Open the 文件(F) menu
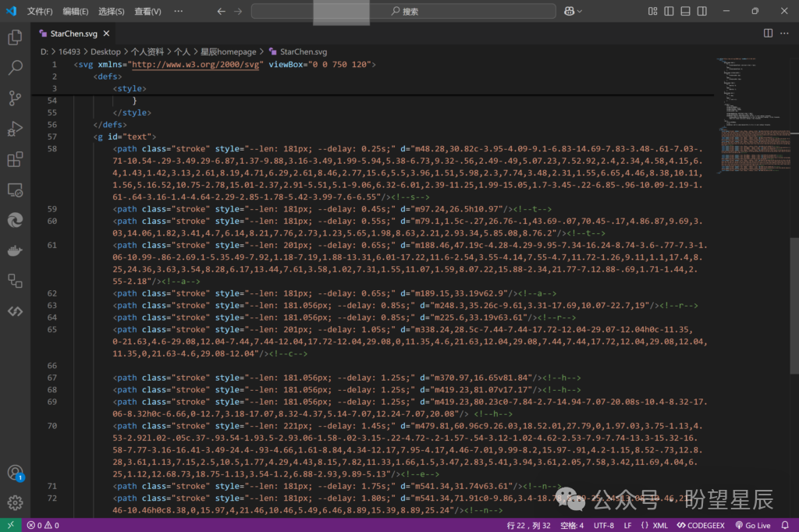799x532 pixels. (40, 11)
